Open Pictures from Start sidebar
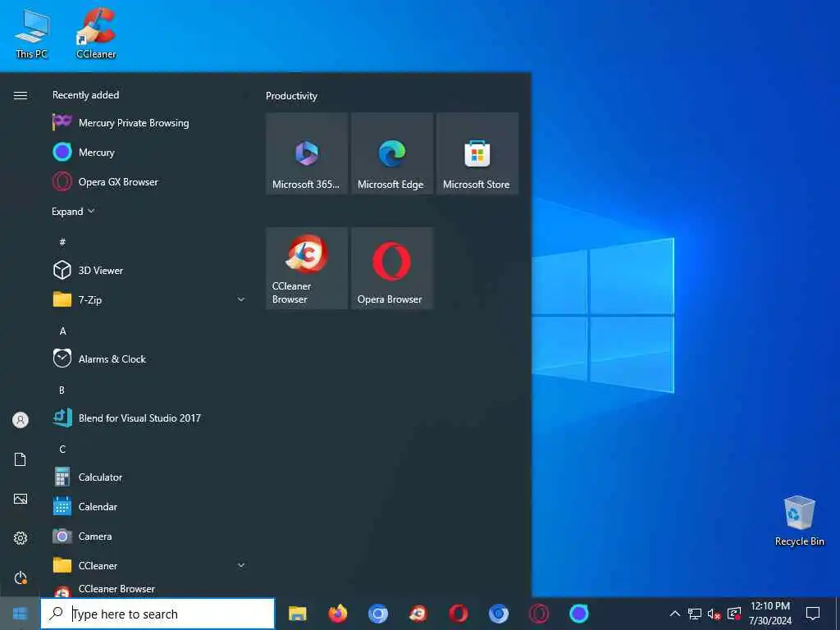840x630 pixels. coord(21,499)
